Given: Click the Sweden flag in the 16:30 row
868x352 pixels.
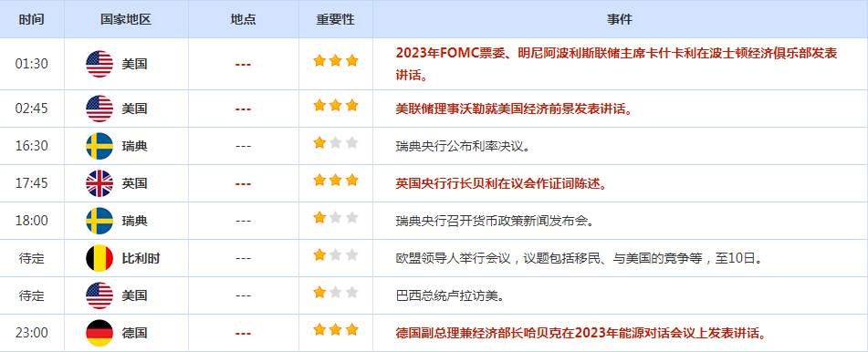Looking at the screenshot, I should click(99, 146).
